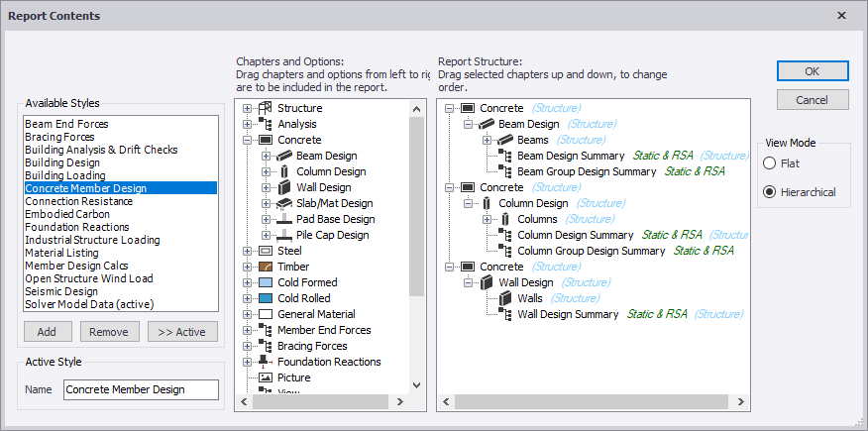Image resolution: width=868 pixels, height=431 pixels.
Task: Click the Slab/Mat Design icon
Action: [x=283, y=203]
